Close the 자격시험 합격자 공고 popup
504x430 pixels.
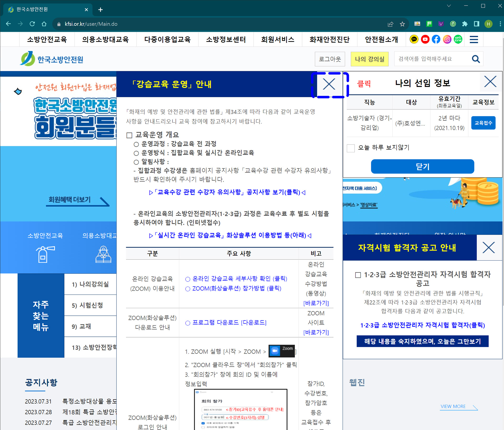click(x=489, y=247)
